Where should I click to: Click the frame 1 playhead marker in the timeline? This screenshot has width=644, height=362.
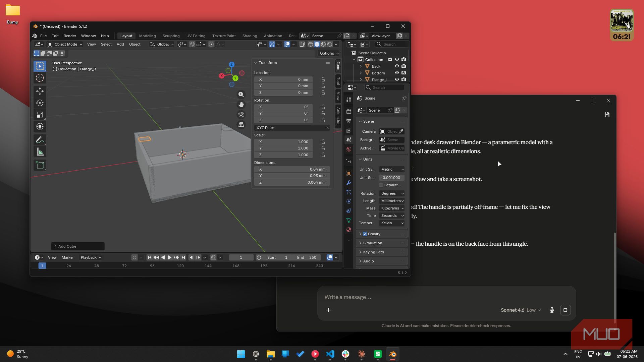pyautogui.click(x=42, y=266)
